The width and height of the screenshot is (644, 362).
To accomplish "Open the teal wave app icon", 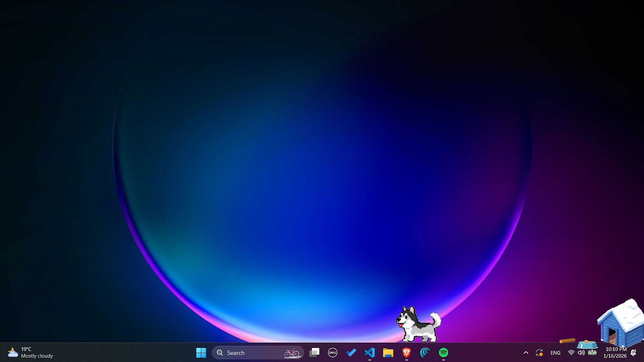I will (425, 353).
